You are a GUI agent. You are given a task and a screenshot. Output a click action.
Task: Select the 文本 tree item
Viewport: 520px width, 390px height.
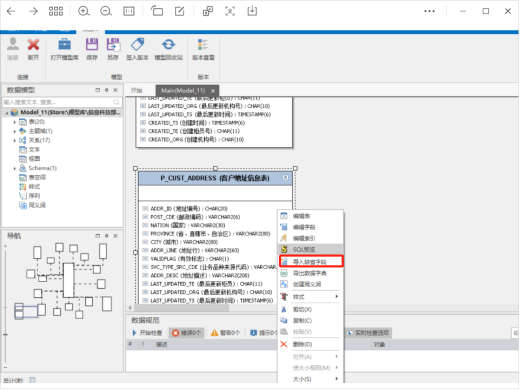point(34,150)
